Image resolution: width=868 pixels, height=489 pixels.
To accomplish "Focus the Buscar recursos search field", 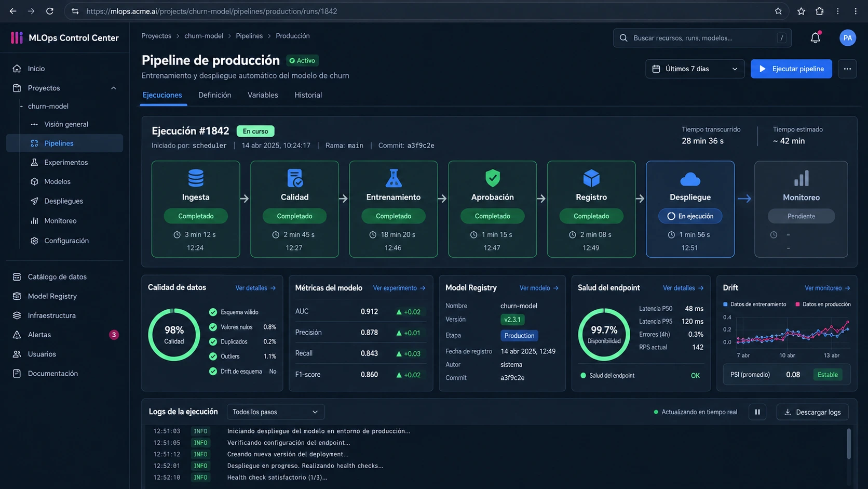I will click(702, 38).
